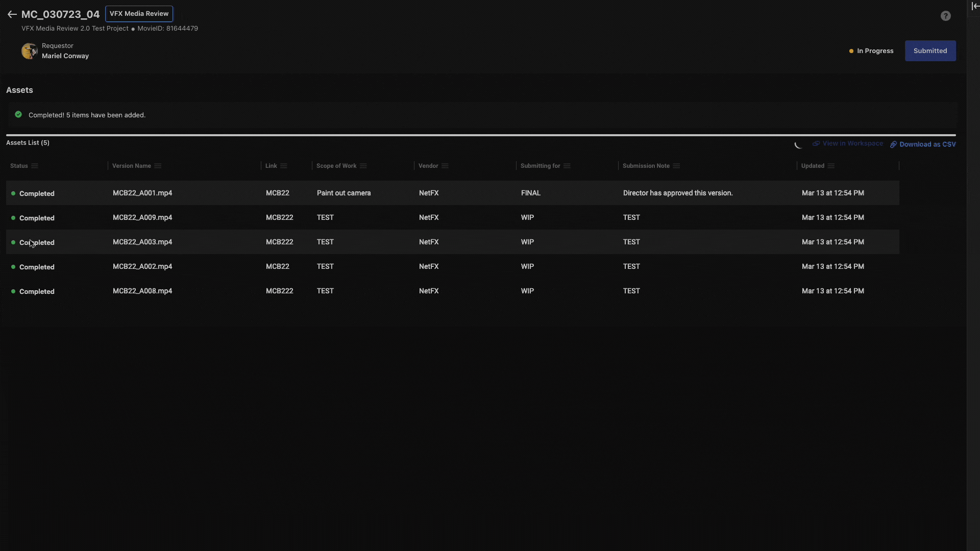Expand Version Name column filter

(157, 166)
